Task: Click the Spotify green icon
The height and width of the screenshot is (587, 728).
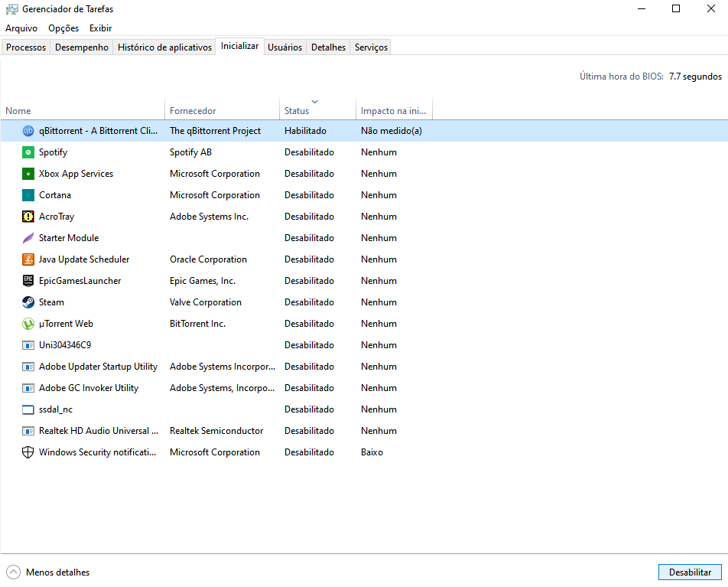Action: click(28, 152)
